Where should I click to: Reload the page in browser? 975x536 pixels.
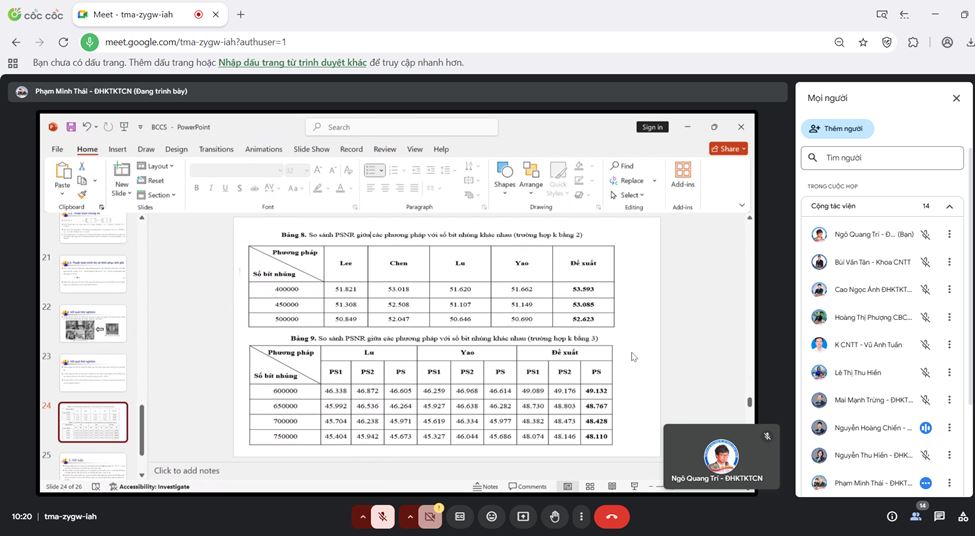click(x=63, y=43)
